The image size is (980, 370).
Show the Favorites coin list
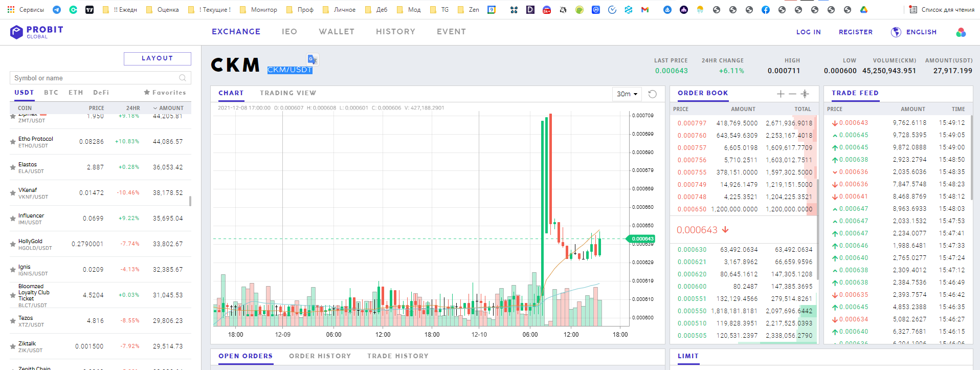165,93
